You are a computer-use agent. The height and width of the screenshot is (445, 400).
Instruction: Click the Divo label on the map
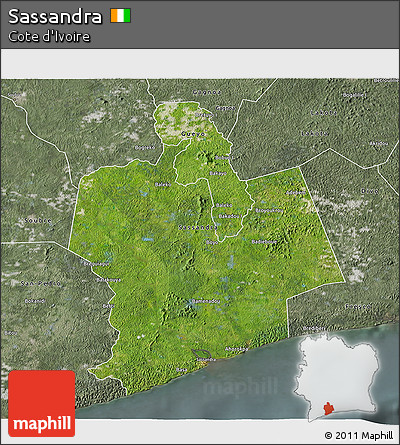[x=370, y=191]
